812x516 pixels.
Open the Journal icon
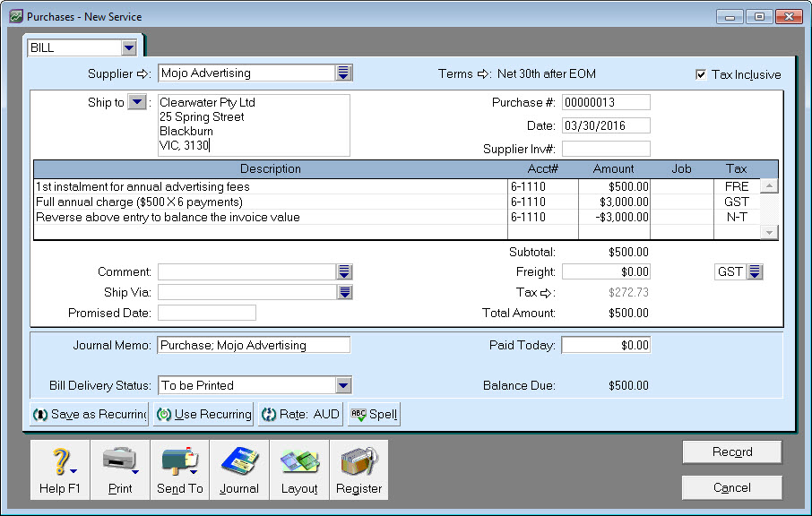click(239, 469)
